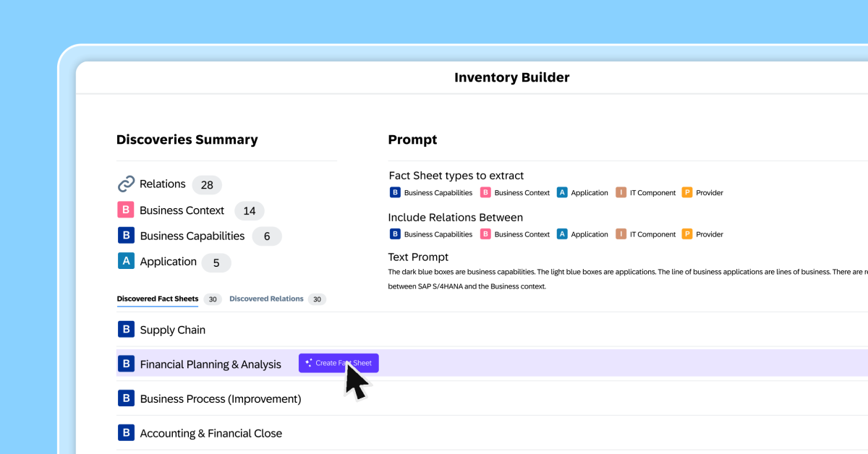
Task: Click into the Text Prompt field
Action: coord(622,279)
